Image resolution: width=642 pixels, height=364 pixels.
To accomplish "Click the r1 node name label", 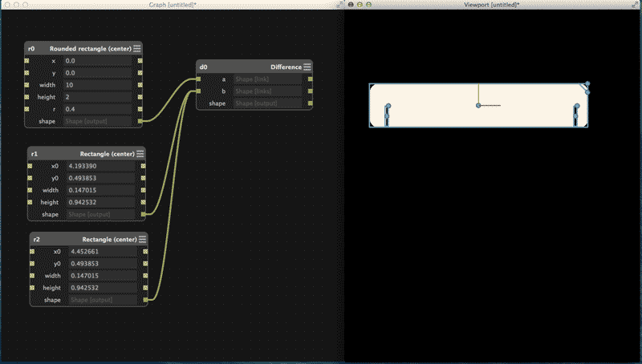I will pos(35,154).
